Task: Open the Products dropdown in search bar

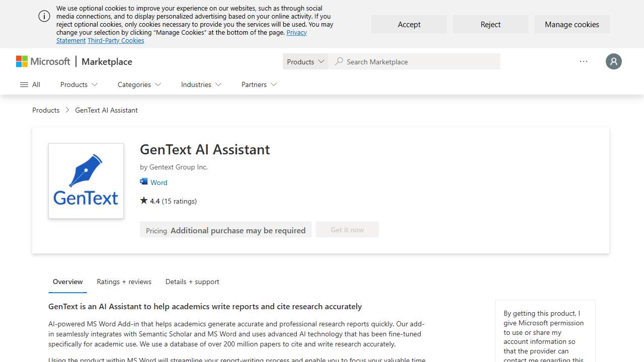Action: tap(305, 61)
